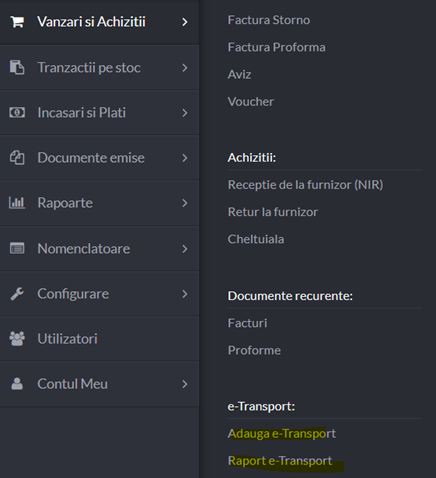Select Factura Storno from the submenu

click(x=269, y=20)
